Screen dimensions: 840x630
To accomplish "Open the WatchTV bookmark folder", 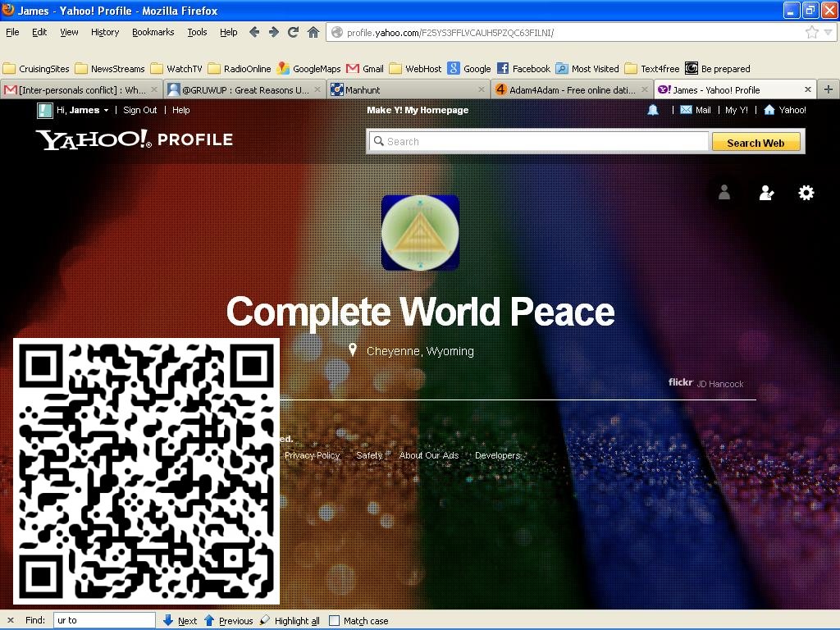I will tap(177, 69).
